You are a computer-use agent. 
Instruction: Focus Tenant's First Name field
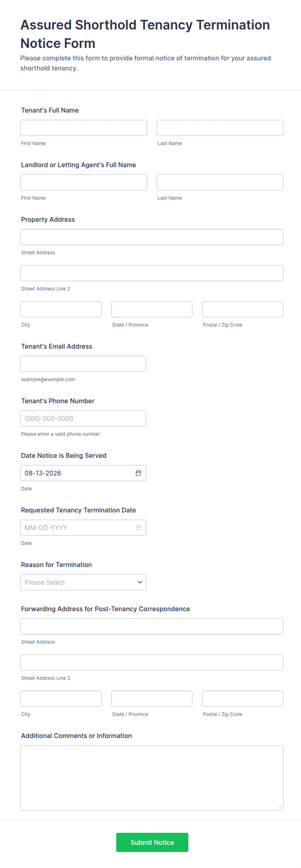point(84,128)
